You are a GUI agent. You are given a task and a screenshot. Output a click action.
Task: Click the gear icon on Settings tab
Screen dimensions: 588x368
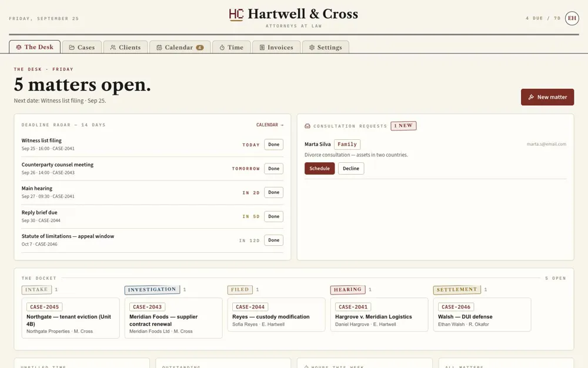click(312, 48)
